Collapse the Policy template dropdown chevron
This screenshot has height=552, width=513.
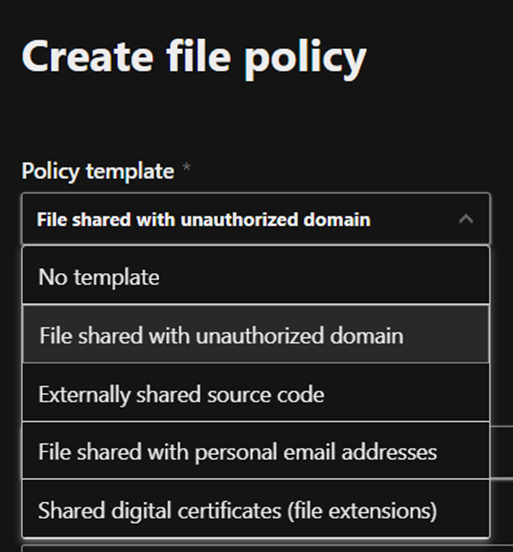point(465,219)
